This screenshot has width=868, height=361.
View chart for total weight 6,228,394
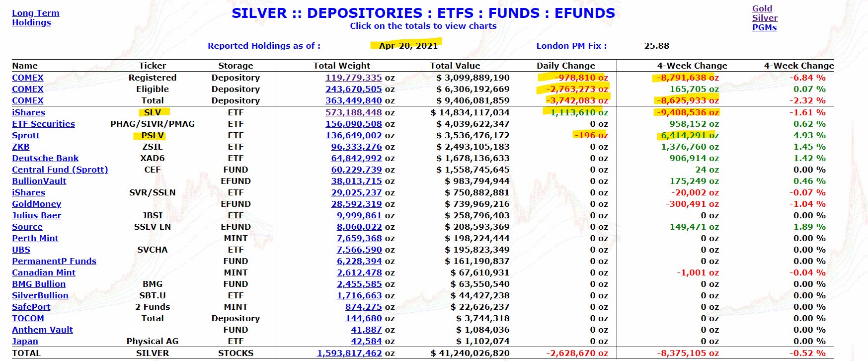[359, 261]
